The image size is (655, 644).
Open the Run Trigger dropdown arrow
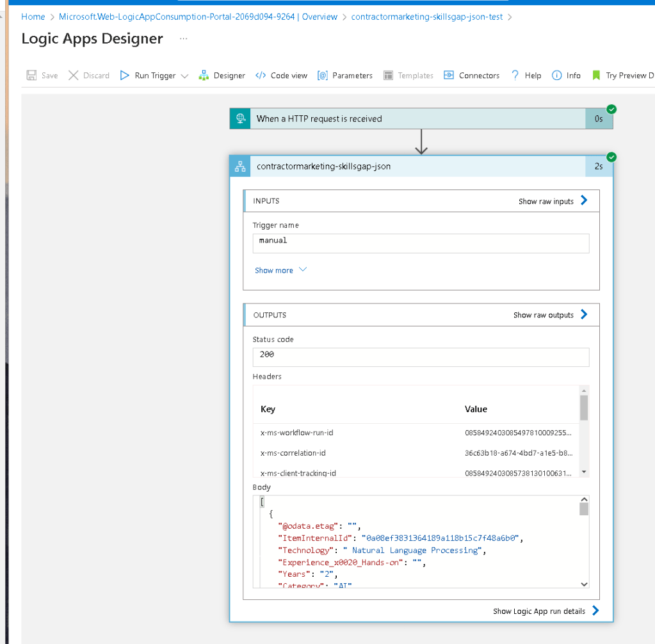(x=184, y=76)
